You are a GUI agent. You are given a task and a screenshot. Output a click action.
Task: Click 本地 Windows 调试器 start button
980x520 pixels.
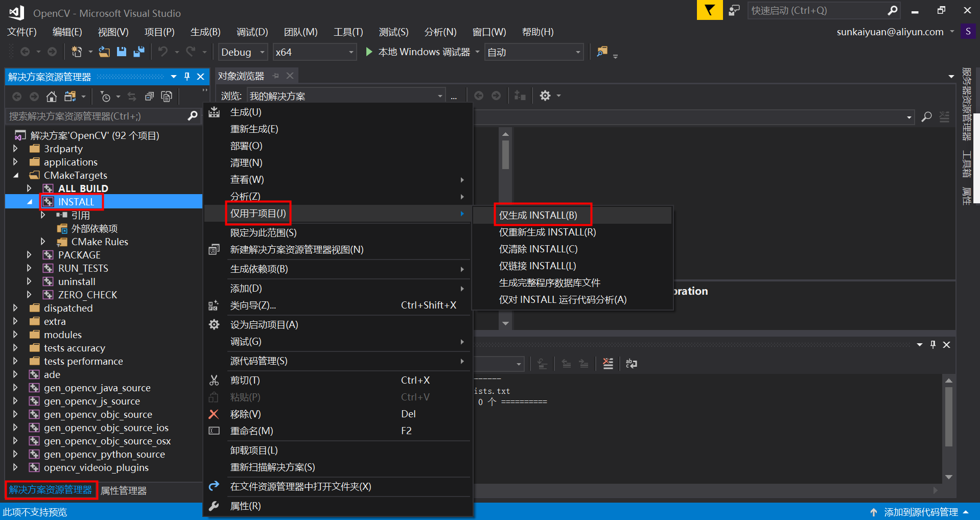(424, 52)
